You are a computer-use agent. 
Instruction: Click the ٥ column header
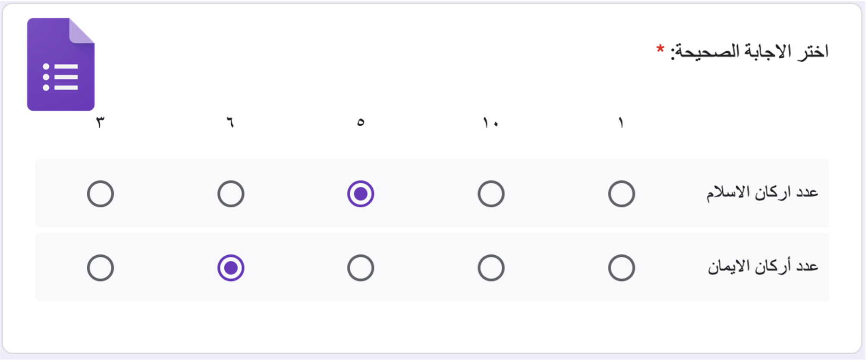coord(361,123)
